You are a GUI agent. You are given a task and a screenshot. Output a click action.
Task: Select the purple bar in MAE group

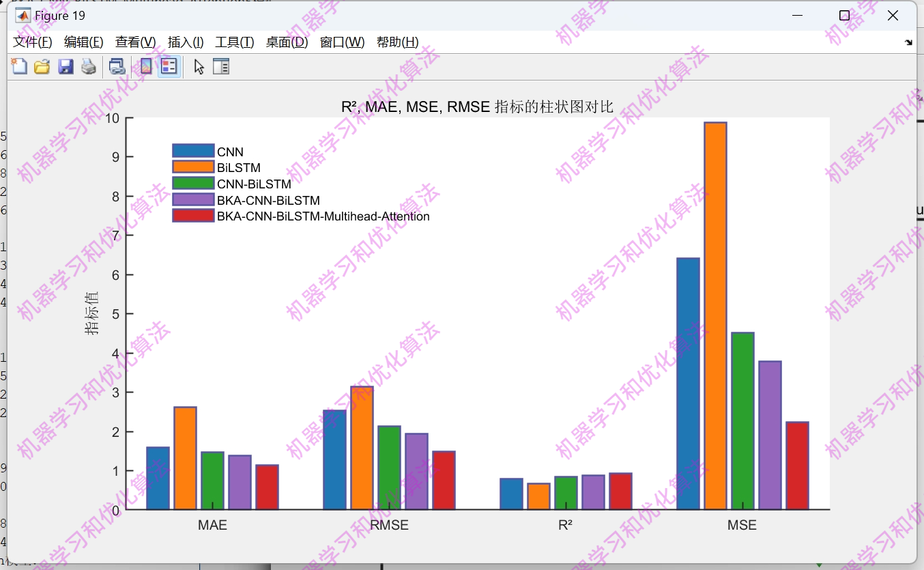click(240, 483)
